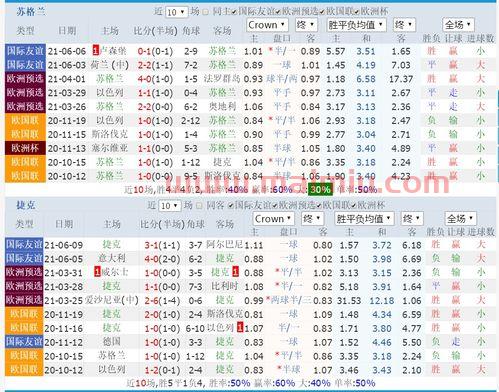Click home team 塞尔维亚 in 20-11-13 row
Image resolution: width=499 pixels, height=392 pixels.
tap(110, 148)
